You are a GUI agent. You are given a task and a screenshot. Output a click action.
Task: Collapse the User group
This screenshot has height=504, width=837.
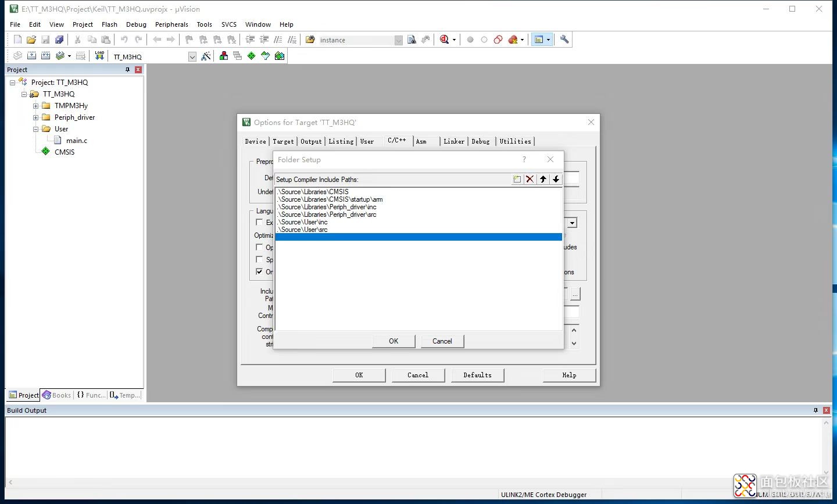coord(35,129)
